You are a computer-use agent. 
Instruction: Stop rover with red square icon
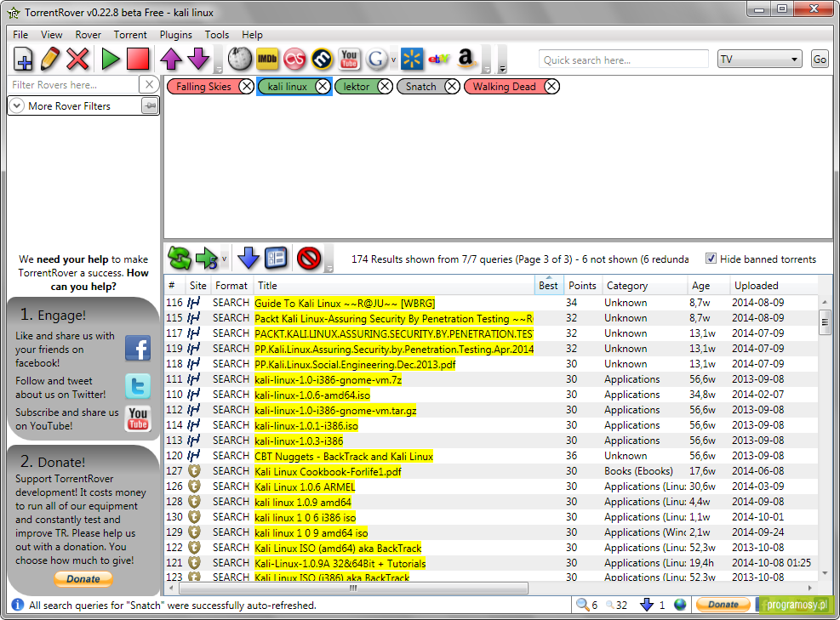pos(138,59)
